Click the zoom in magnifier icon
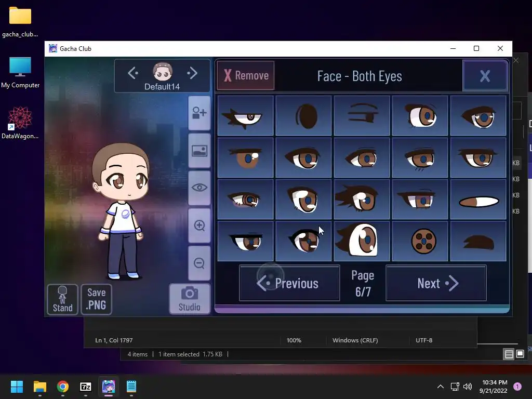532x399 pixels. (199, 225)
